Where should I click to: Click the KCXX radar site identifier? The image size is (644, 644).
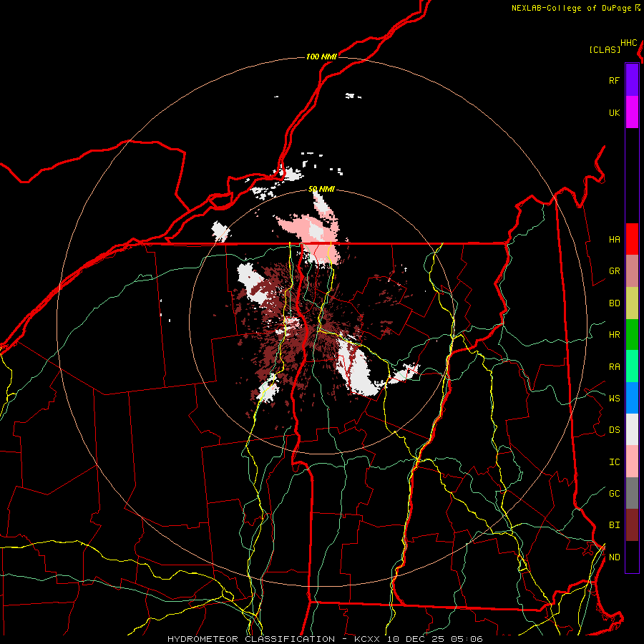[367, 639]
